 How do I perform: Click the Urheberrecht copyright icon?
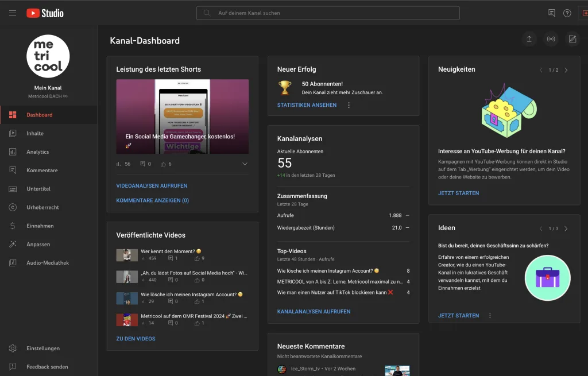[x=13, y=207]
